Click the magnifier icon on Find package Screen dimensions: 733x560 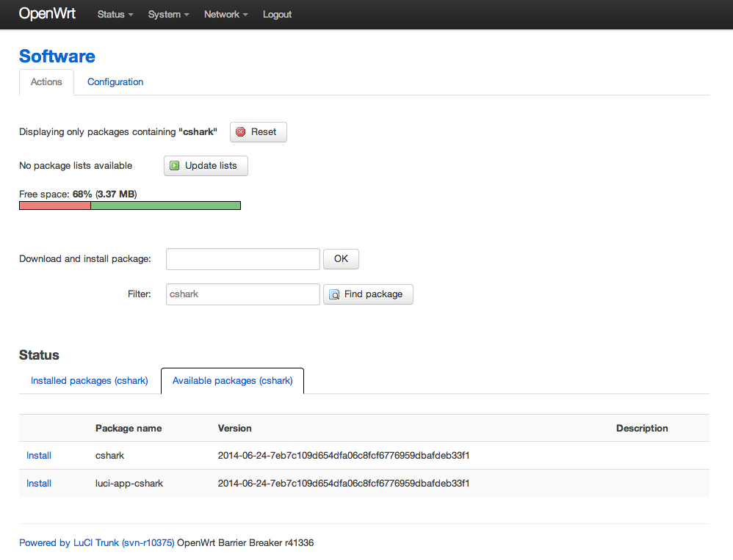[x=334, y=294]
